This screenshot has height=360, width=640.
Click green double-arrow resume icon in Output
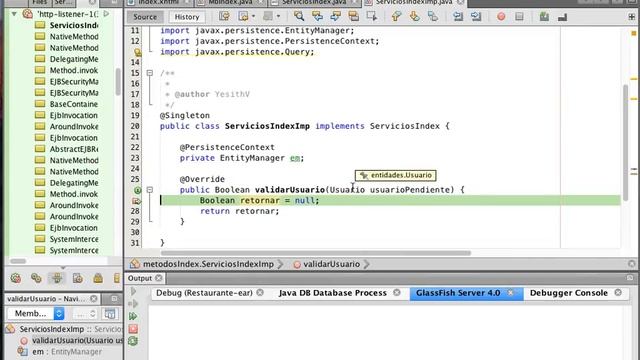pos(133,316)
